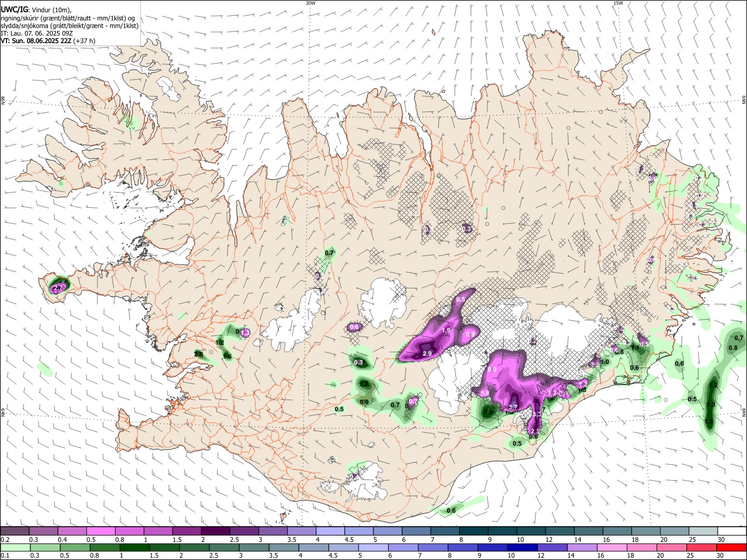Click the lavender swatch at 4 in top legend row

(330, 531)
